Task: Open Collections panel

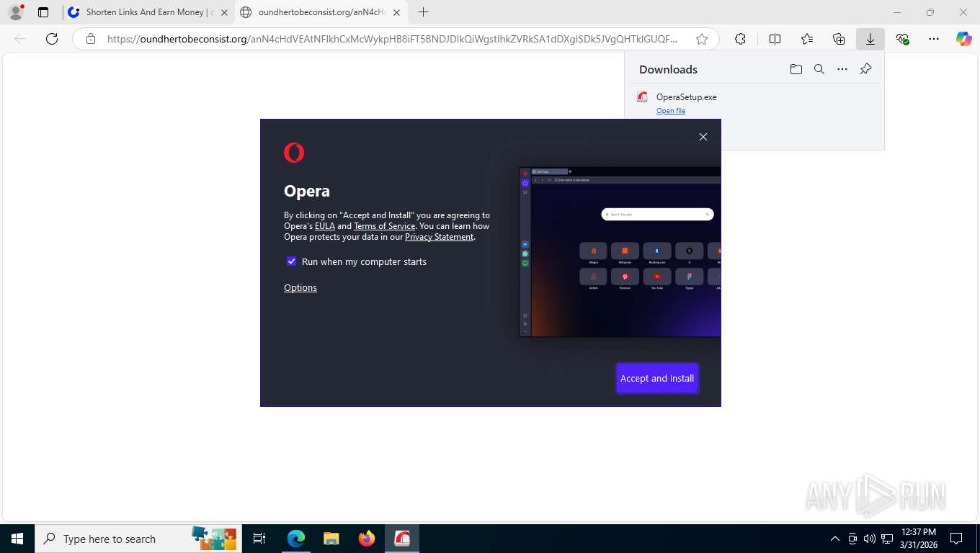Action: tap(839, 39)
